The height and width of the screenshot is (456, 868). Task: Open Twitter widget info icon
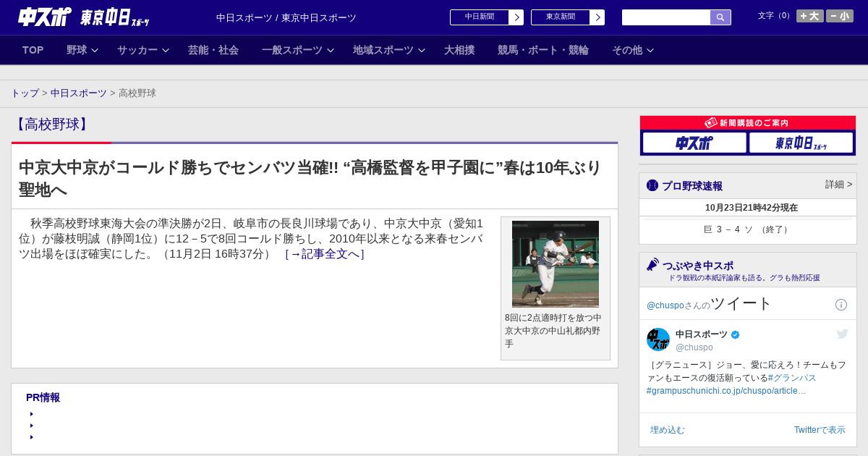(x=841, y=305)
